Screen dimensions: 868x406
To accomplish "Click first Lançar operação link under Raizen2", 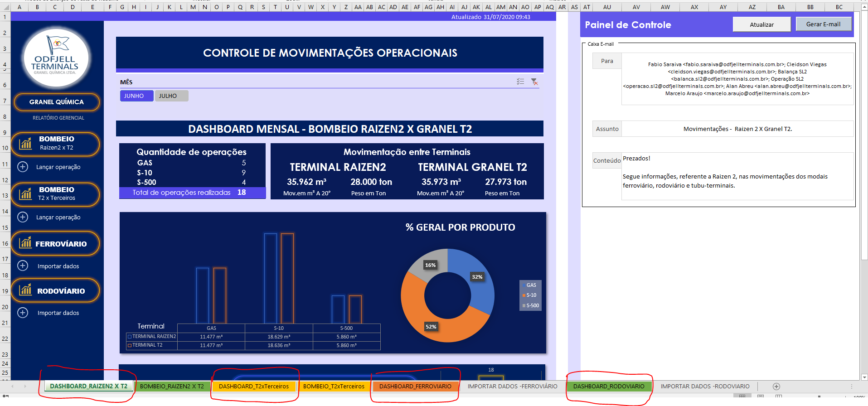I will tap(58, 167).
